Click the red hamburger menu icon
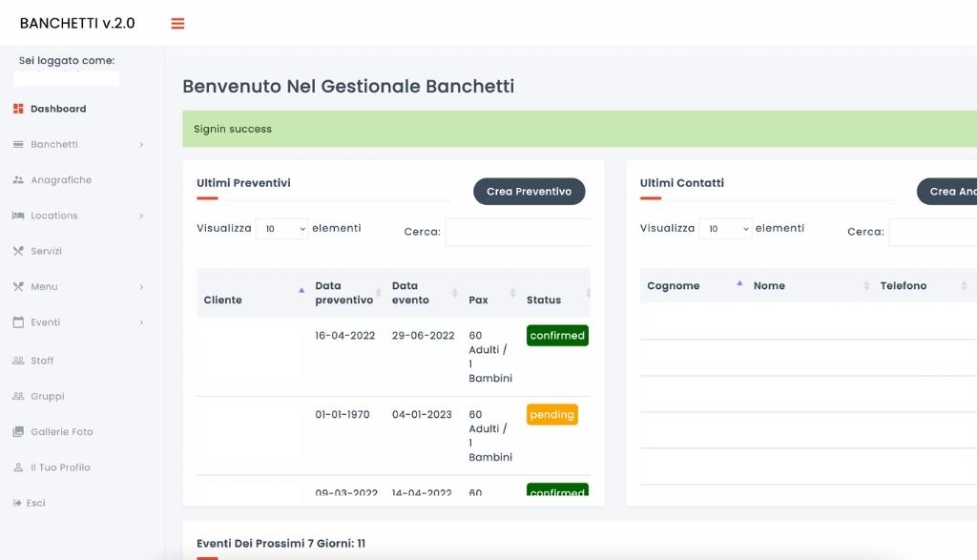This screenshot has height=560, width=977. [177, 24]
